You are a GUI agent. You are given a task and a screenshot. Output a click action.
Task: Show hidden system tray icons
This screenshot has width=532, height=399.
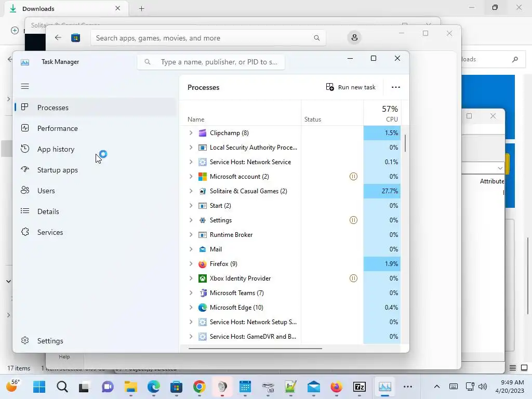(x=437, y=387)
